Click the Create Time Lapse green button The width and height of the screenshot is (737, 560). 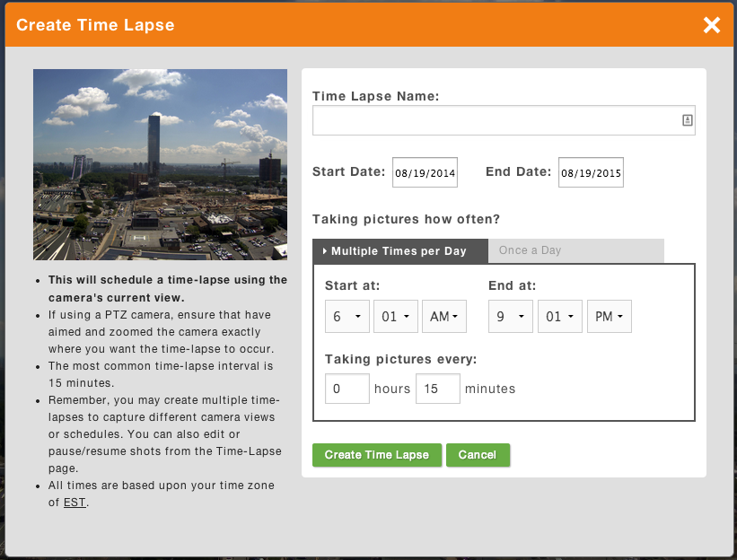click(x=377, y=455)
